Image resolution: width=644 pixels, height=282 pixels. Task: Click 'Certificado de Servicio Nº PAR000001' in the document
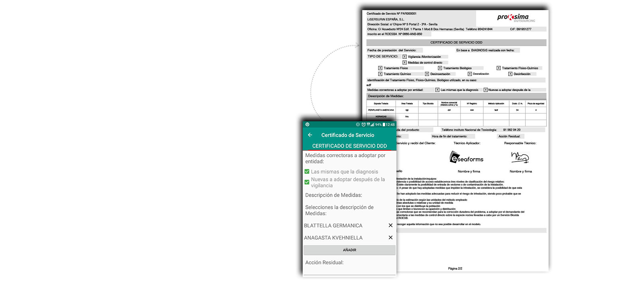(x=392, y=14)
